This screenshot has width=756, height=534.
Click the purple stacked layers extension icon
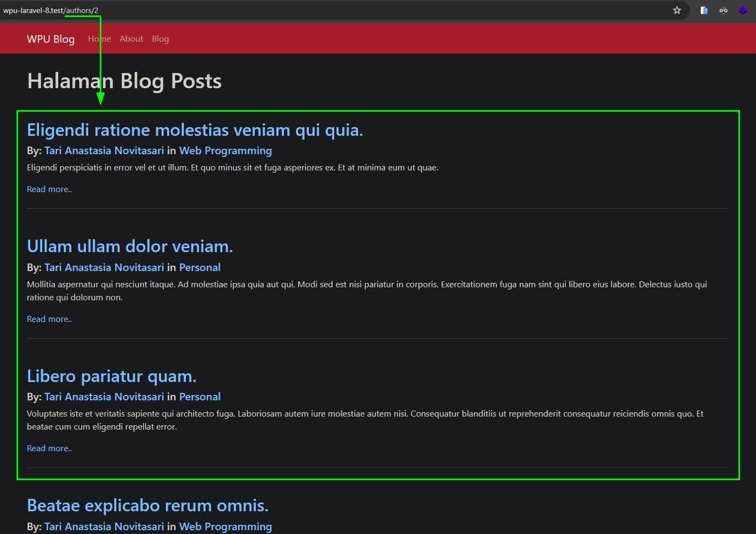(x=743, y=10)
